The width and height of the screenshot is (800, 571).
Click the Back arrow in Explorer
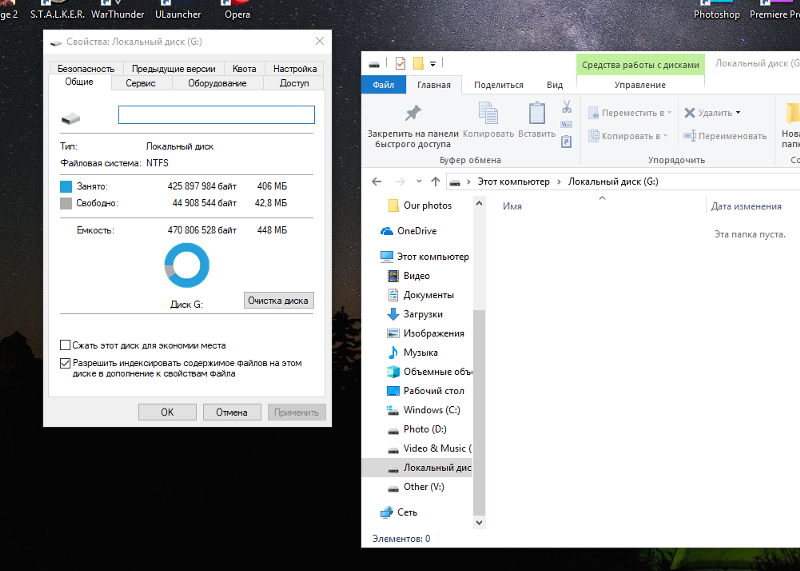(376, 182)
